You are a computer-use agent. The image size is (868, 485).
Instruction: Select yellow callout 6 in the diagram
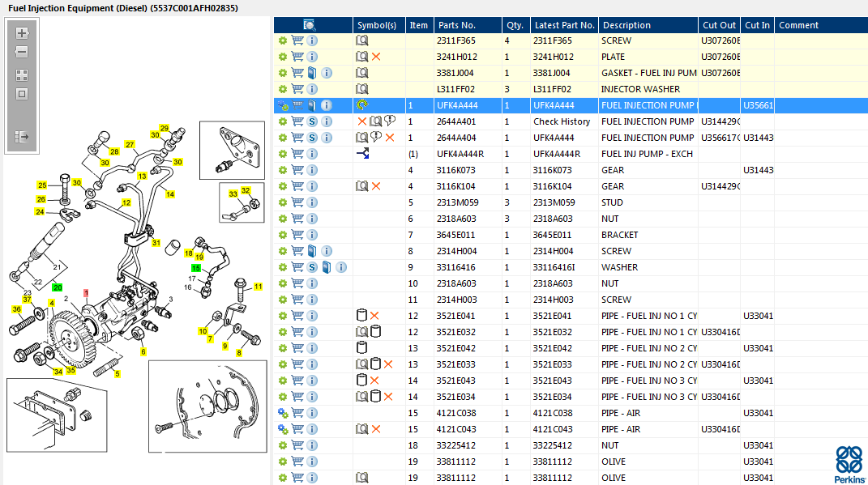point(143,351)
